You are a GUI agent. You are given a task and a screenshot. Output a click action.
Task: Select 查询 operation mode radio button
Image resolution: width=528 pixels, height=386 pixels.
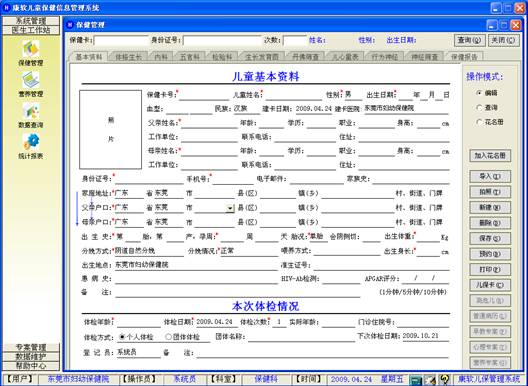(x=479, y=107)
